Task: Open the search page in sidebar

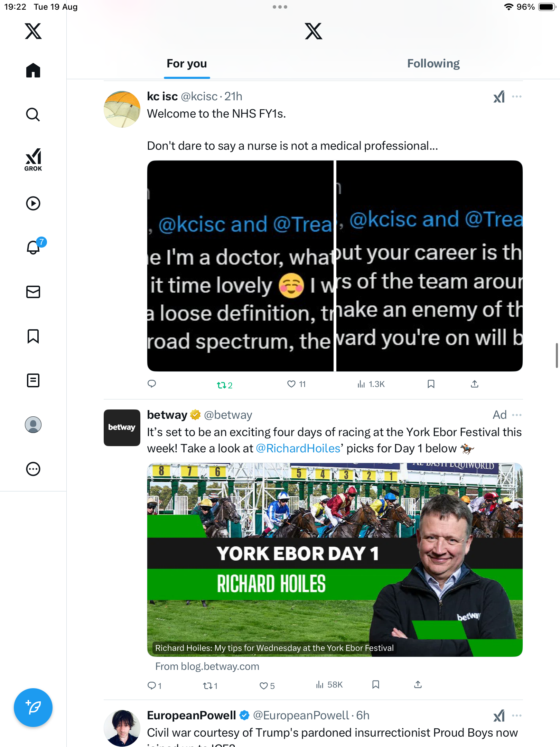Action: coord(33,114)
